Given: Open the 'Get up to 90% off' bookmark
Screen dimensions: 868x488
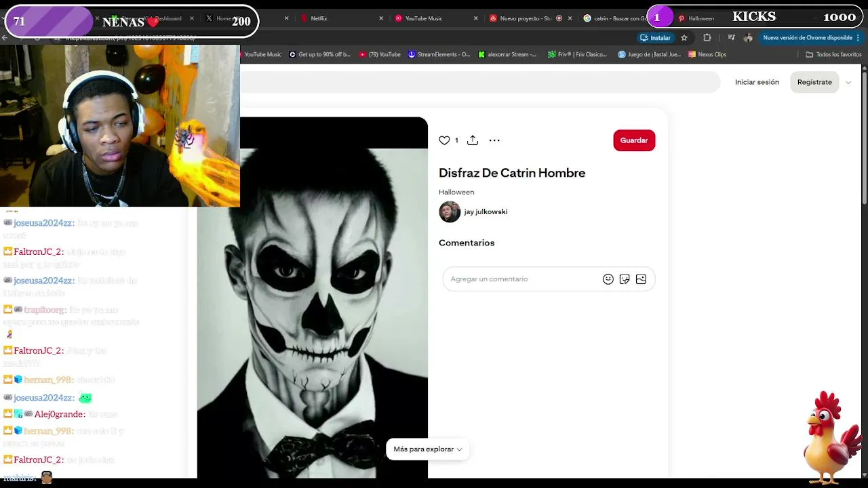Looking at the screenshot, I should (x=319, y=54).
